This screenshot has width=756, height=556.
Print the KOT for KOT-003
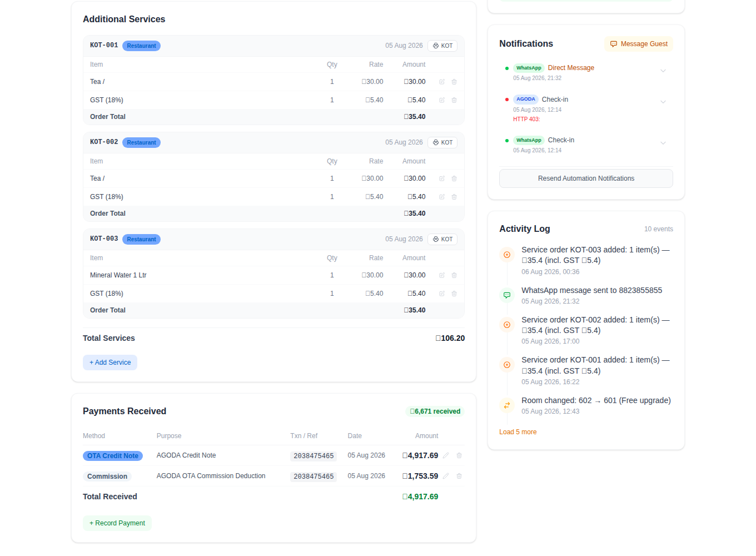click(442, 239)
